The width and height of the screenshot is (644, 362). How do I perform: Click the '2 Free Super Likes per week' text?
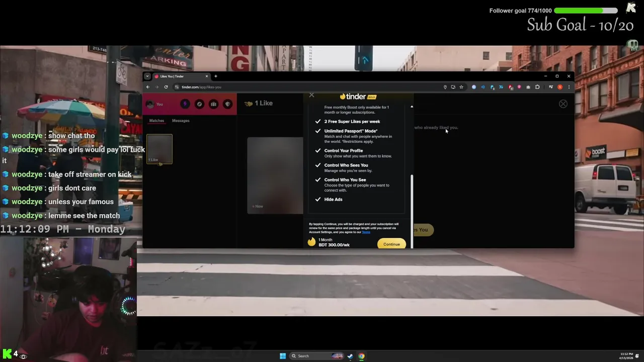(352, 122)
